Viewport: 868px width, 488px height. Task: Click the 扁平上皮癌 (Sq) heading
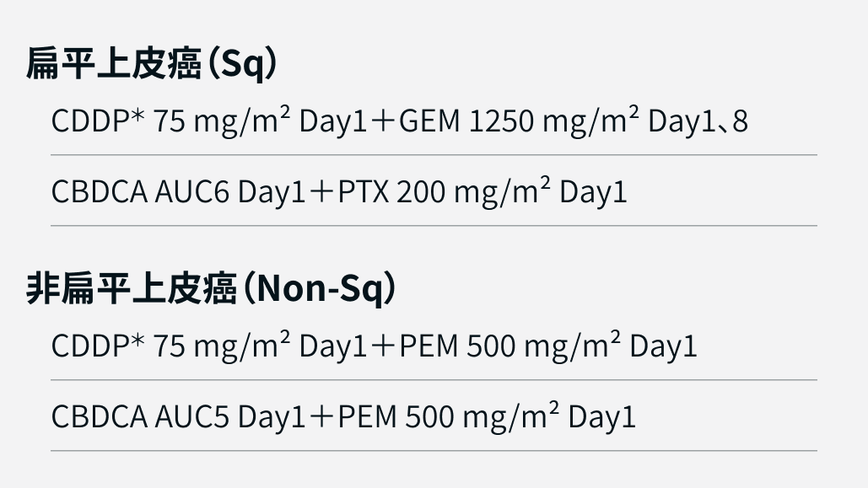click(152, 66)
